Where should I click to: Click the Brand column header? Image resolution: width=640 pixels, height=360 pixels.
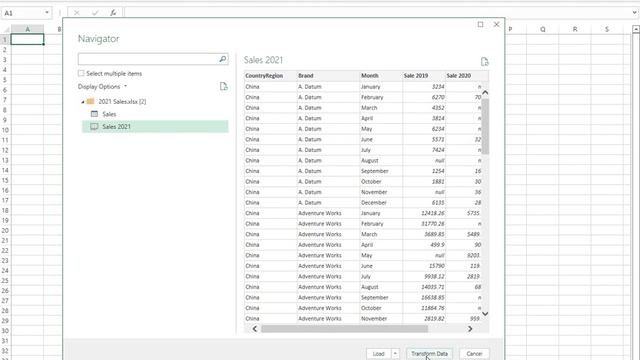pyautogui.click(x=328, y=76)
